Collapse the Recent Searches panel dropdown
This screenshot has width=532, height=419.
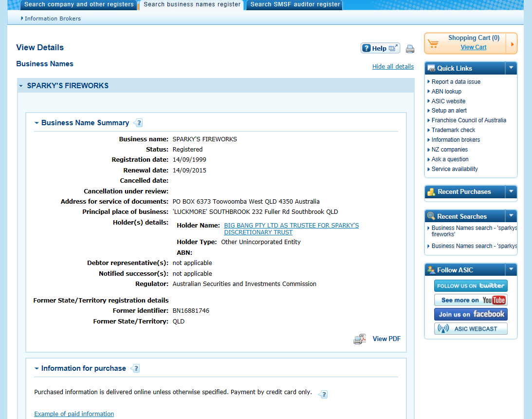(x=511, y=216)
